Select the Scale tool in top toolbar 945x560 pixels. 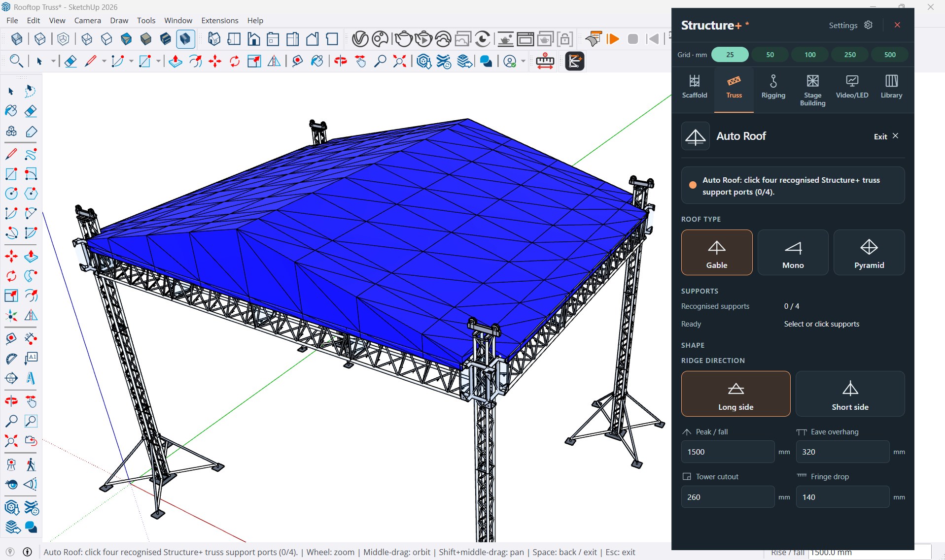(x=254, y=61)
